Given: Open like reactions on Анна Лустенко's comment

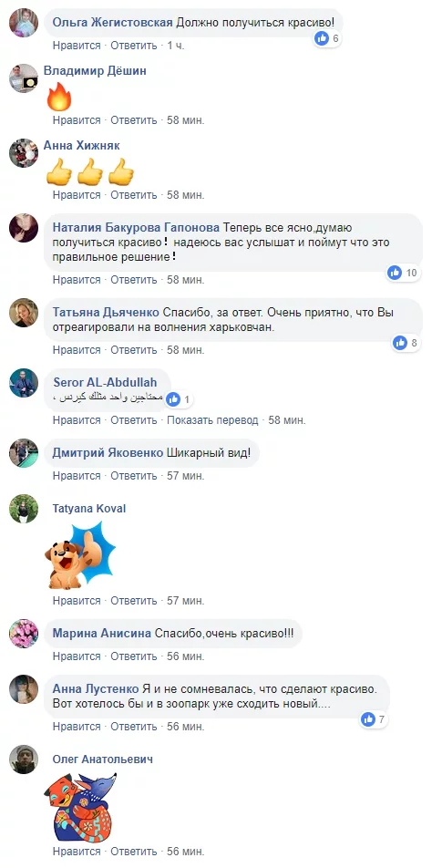Looking at the screenshot, I should [374, 719].
